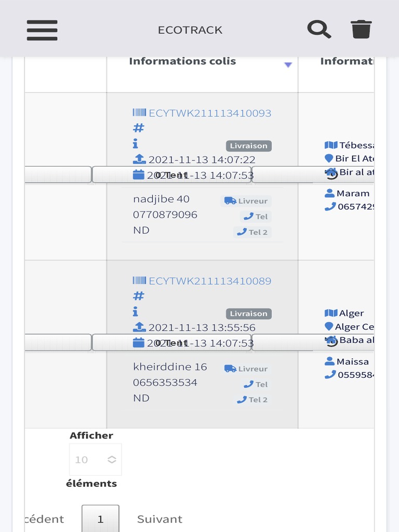
Task: Click the info icon for parcel ECYTWK211113410089
Action: click(136, 311)
